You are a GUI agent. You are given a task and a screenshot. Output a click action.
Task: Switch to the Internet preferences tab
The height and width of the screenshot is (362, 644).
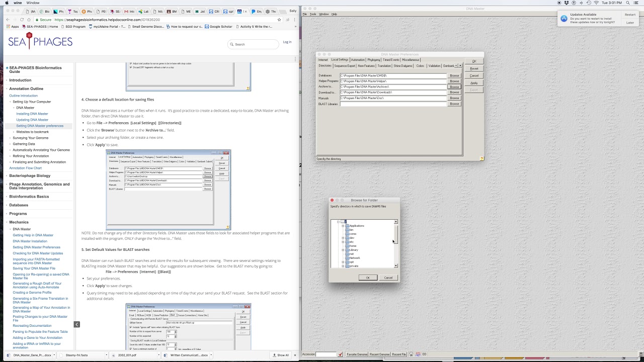[x=323, y=60]
